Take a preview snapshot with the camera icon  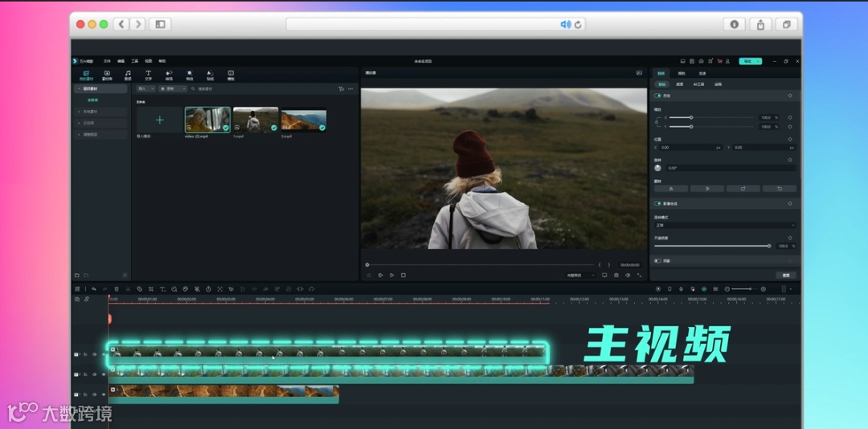(x=616, y=275)
